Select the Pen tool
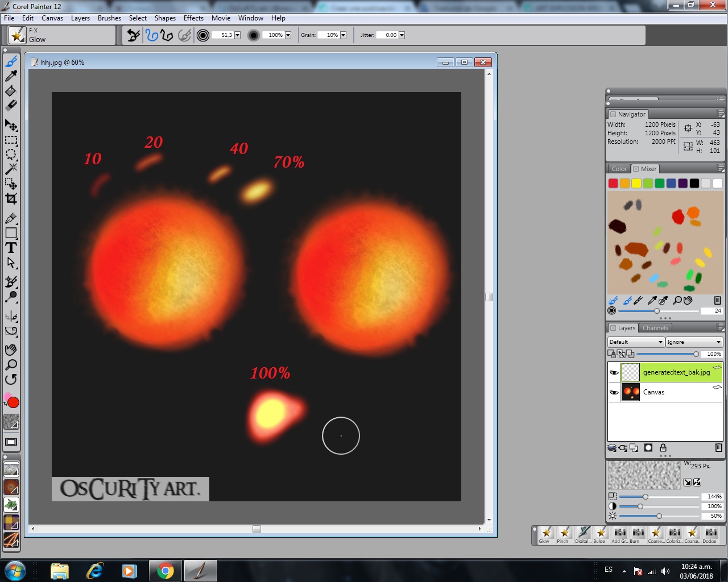 (x=11, y=218)
